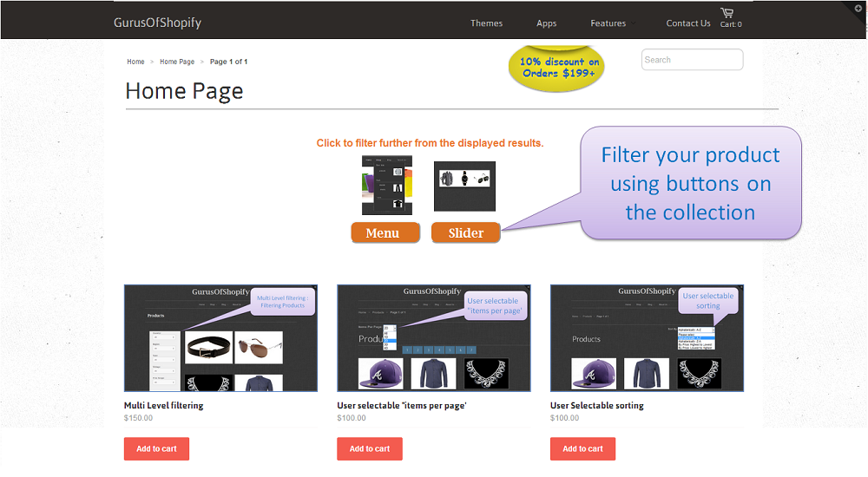Add User Selectable sorting to cart
Image resolution: width=868 pixels, height=477 pixels.
pyautogui.click(x=582, y=448)
